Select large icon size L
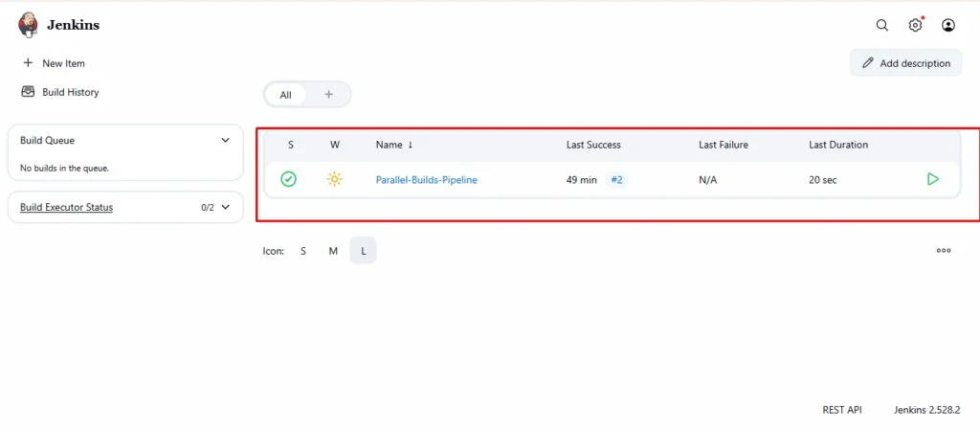 pos(364,251)
